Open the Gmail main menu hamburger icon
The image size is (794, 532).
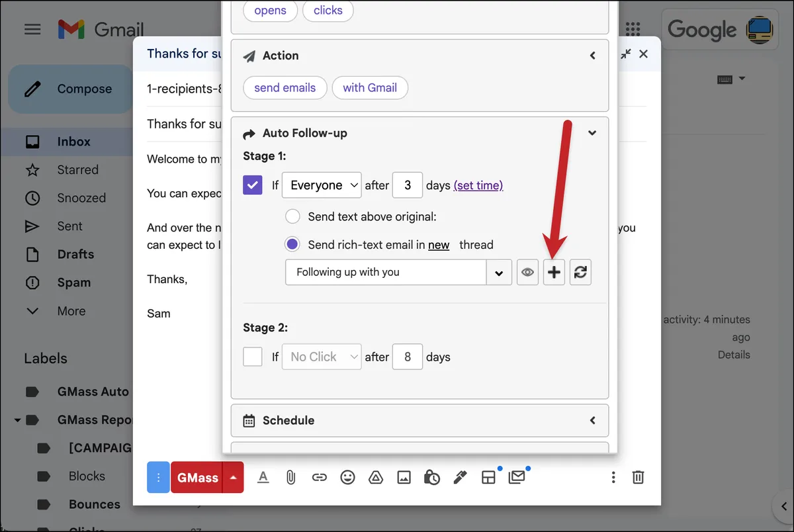32,30
